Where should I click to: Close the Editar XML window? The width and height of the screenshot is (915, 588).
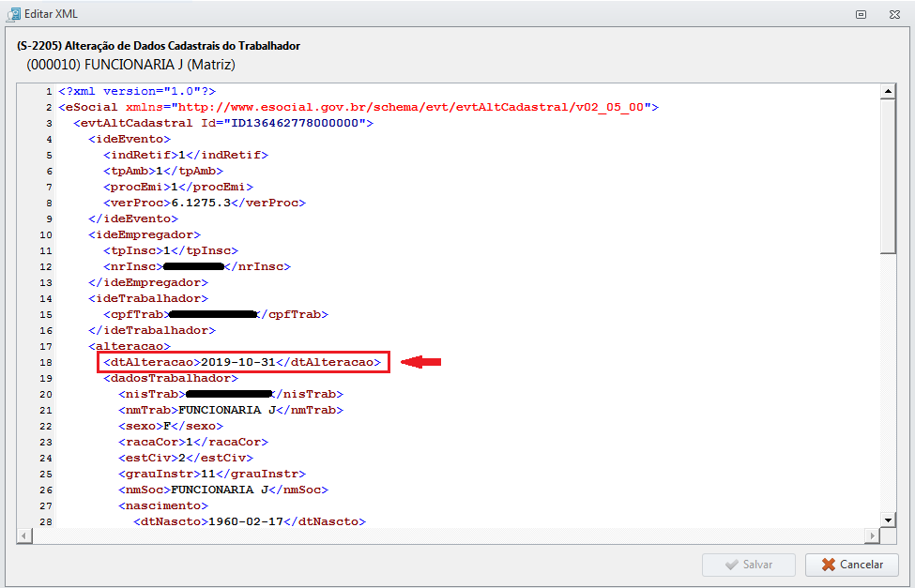click(894, 15)
